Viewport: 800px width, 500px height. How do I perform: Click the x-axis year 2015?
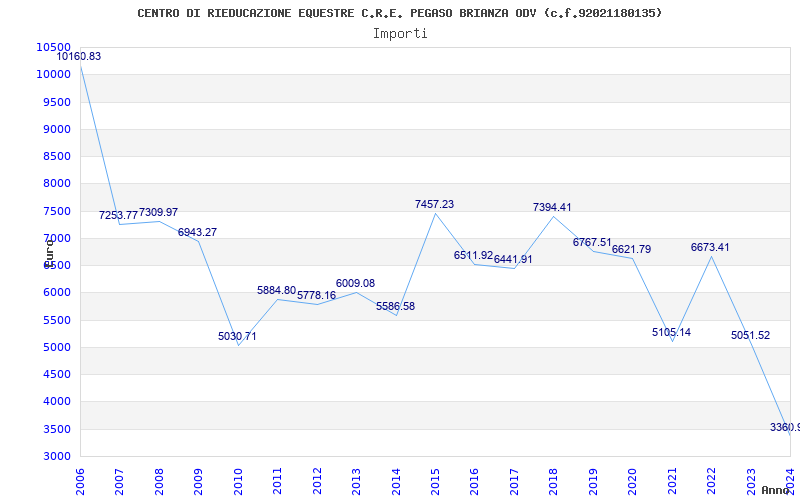point(435,482)
